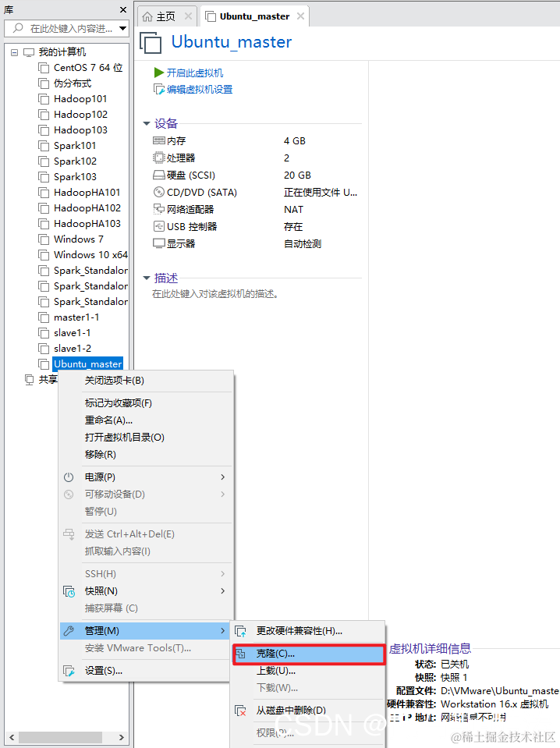Click the 克隆(C) clone icon
560x748 pixels.
[x=241, y=654]
